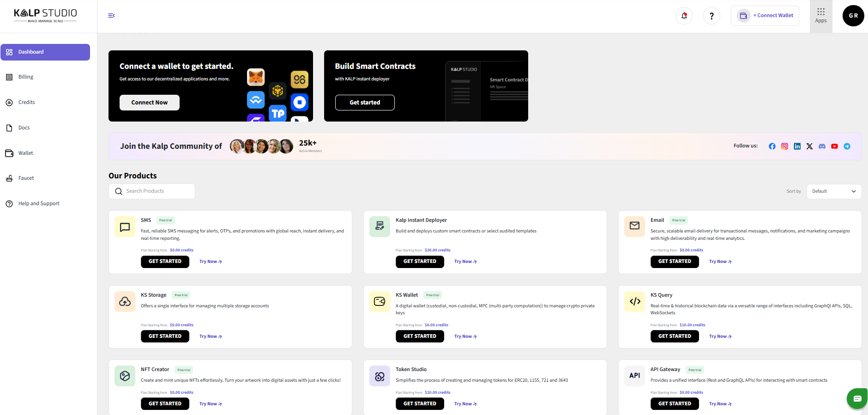This screenshot has height=415, width=868.
Task: Open the green chat support widget
Action: click(x=857, y=398)
